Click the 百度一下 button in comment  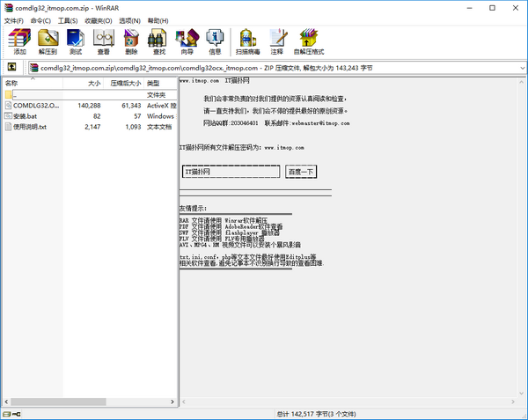tap(301, 172)
